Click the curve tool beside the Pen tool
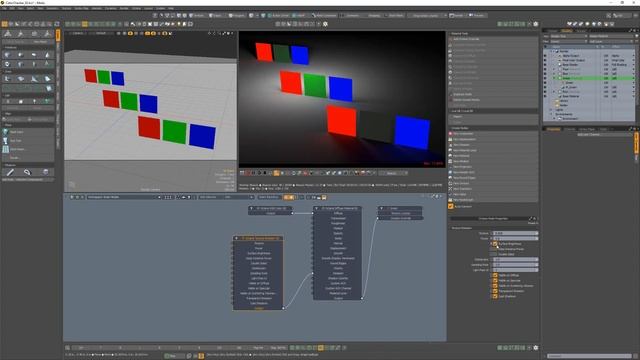640x360 pixels. [x=27, y=172]
